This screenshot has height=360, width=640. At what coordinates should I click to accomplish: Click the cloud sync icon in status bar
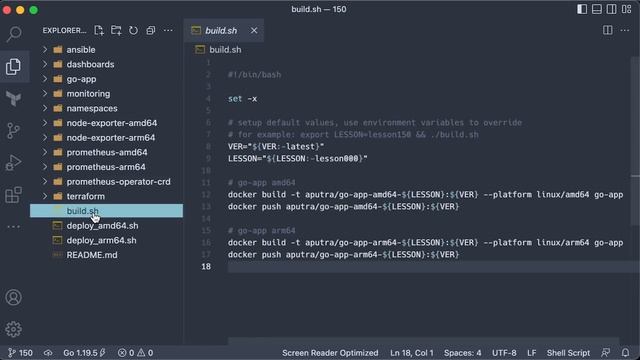pyautogui.click(x=48, y=353)
